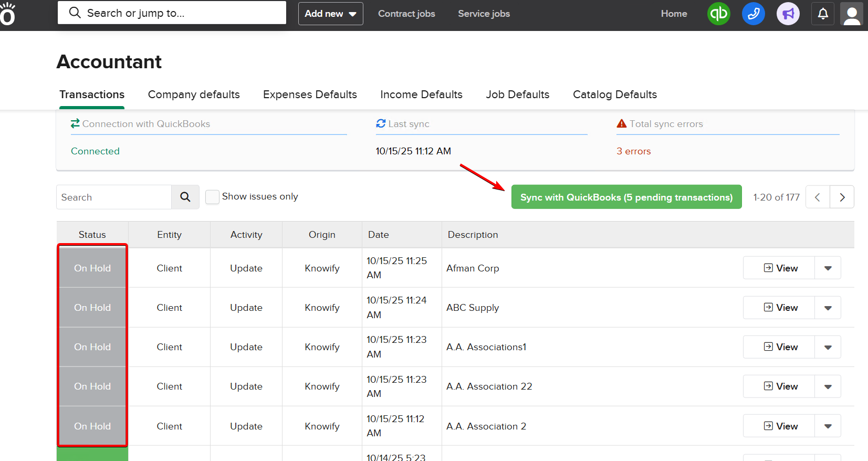The image size is (868, 461).
Task: Switch to the Company defaults tab
Action: [x=194, y=95]
